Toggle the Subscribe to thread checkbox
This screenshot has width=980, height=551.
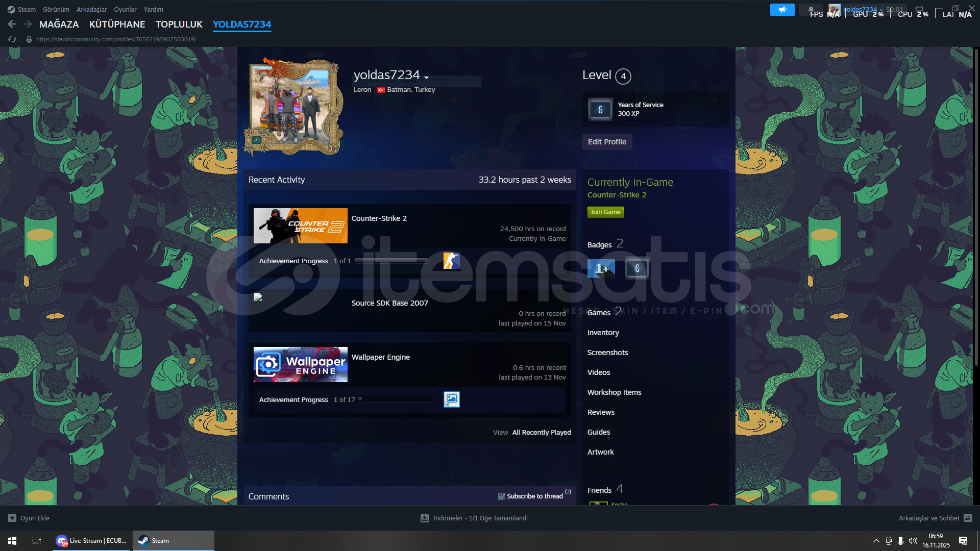[502, 496]
